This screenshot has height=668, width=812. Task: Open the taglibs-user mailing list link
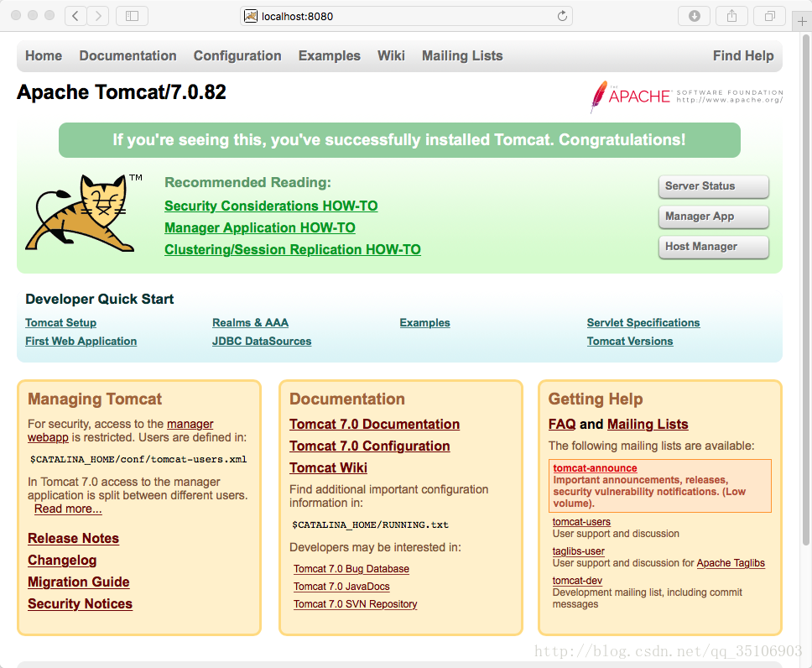[579, 551]
